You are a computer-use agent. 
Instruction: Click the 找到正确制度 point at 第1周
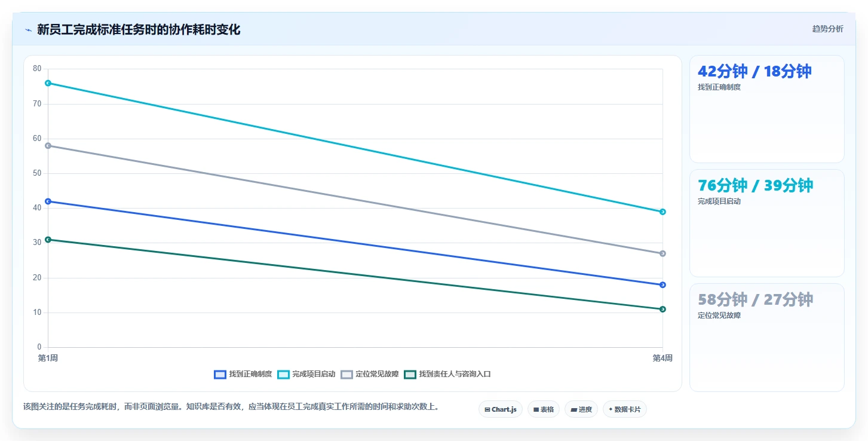(x=48, y=201)
